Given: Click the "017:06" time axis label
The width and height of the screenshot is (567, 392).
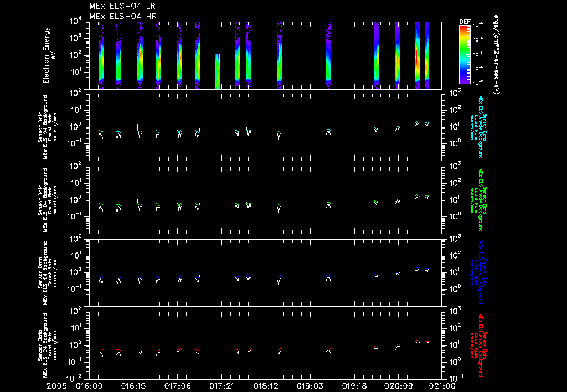Looking at the screenshot, I should coord(178,386).
